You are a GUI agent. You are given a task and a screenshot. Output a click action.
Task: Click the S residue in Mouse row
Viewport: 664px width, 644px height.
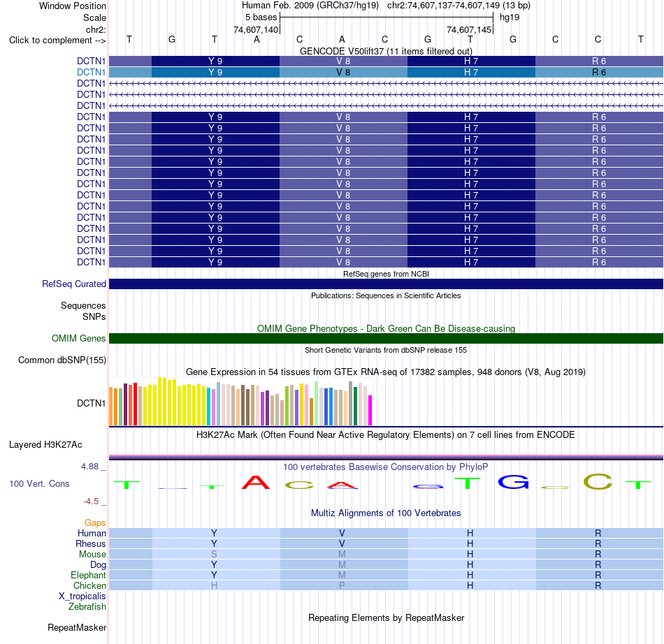tap(214, 555)
